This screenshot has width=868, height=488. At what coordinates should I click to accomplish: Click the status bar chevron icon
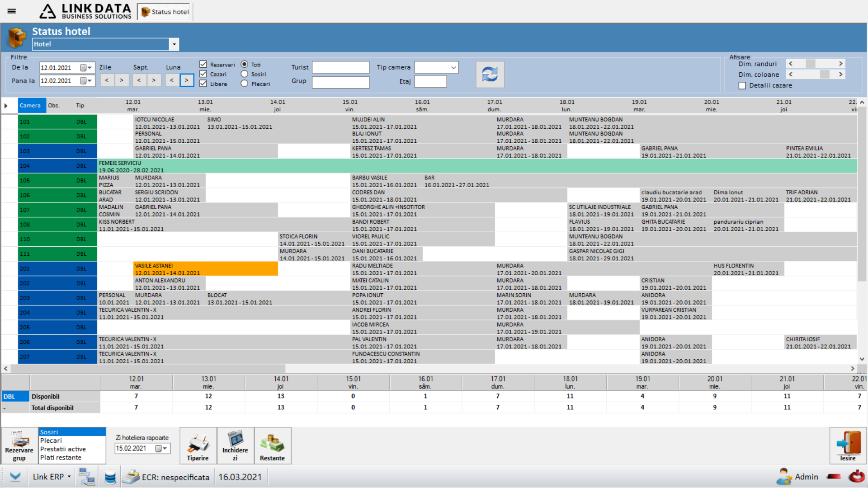click(x=15, y=477)
